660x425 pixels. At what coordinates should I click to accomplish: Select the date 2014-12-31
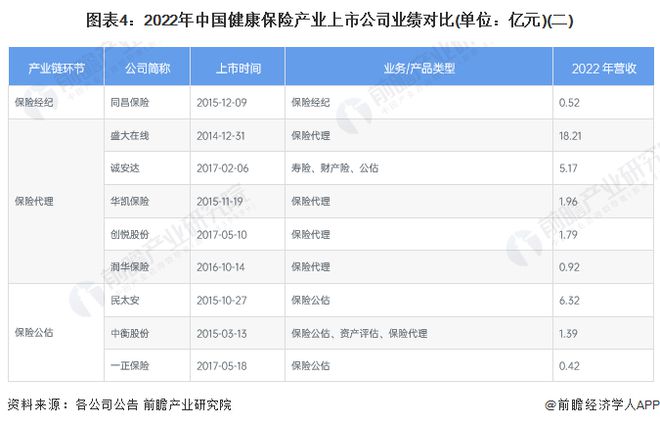coord(221,135)
